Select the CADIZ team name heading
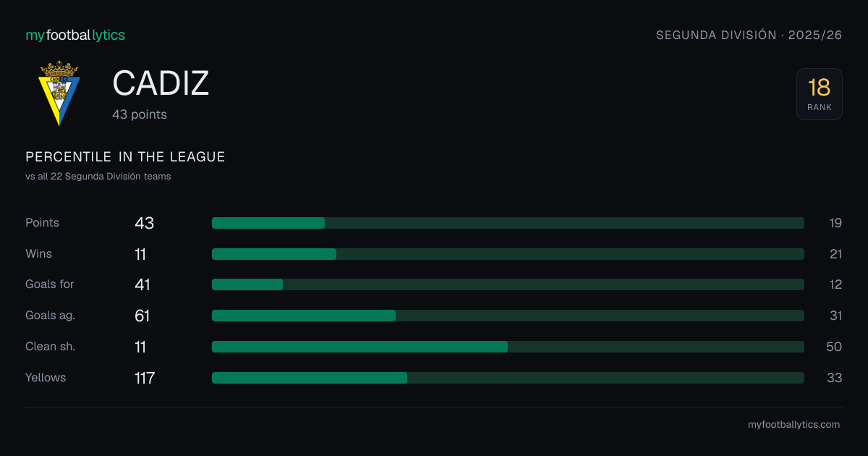The width and height of the screenshot is (868, 456). [161, 83]
